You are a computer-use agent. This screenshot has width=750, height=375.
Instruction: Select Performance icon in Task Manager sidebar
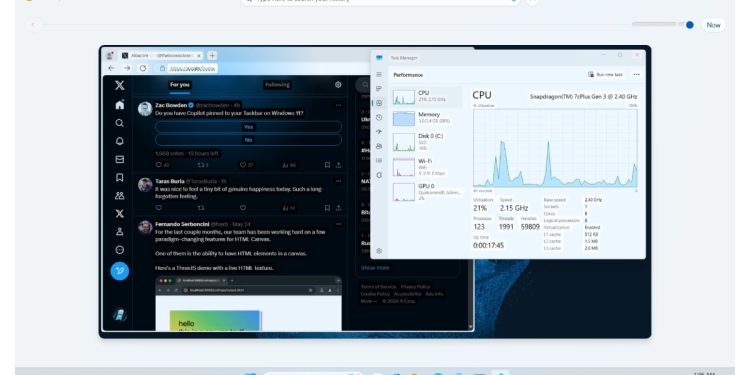click(x=379, y=103)
